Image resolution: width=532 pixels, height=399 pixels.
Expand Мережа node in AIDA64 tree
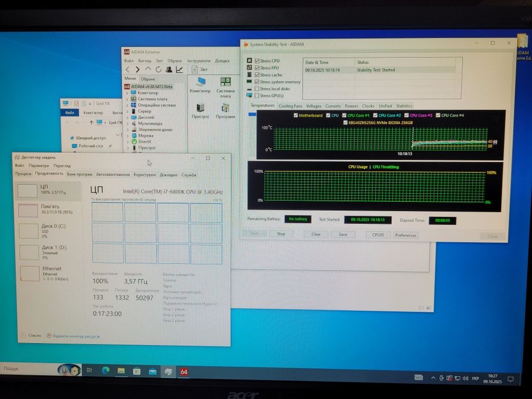[127, 136]
